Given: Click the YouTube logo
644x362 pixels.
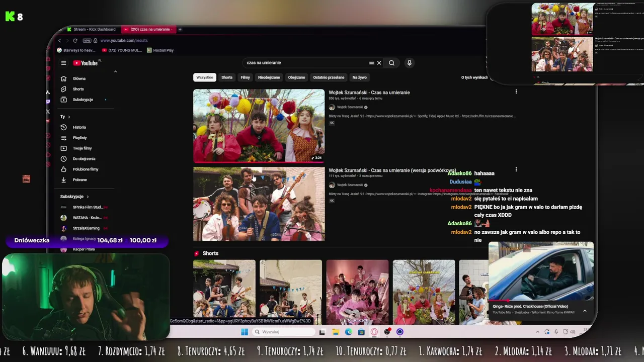Looking at the screenshot, I should tap(86, 63).
